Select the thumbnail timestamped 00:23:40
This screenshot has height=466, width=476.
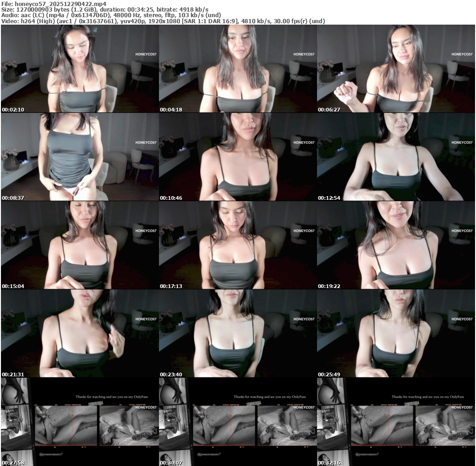click(238, 333)
